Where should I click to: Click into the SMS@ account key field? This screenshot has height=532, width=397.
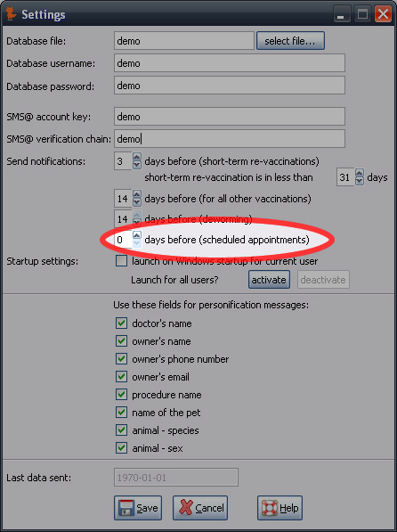(230, 117)
